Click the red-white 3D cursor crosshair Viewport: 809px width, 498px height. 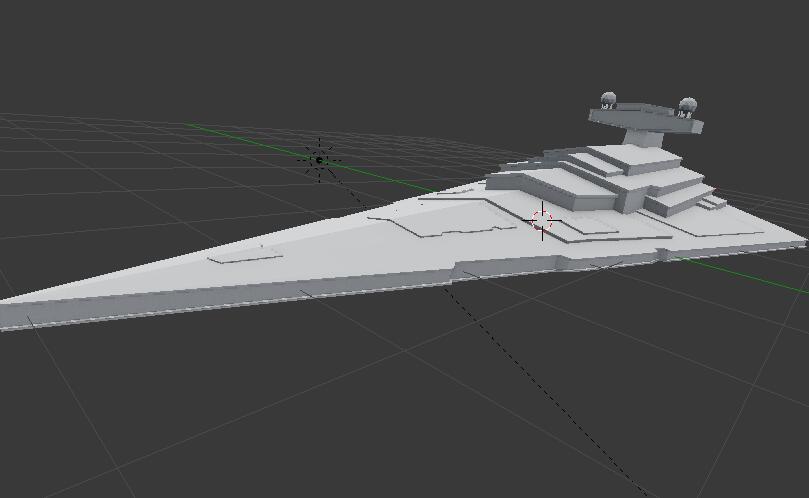click(542, 220)
